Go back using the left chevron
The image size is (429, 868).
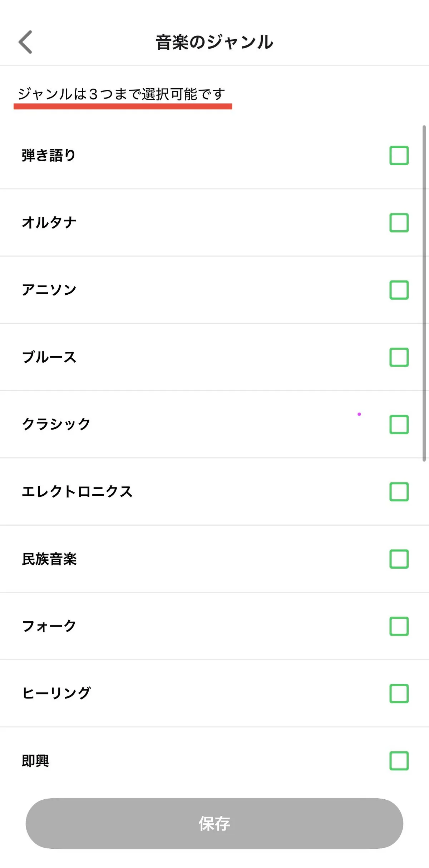[25, 42]
